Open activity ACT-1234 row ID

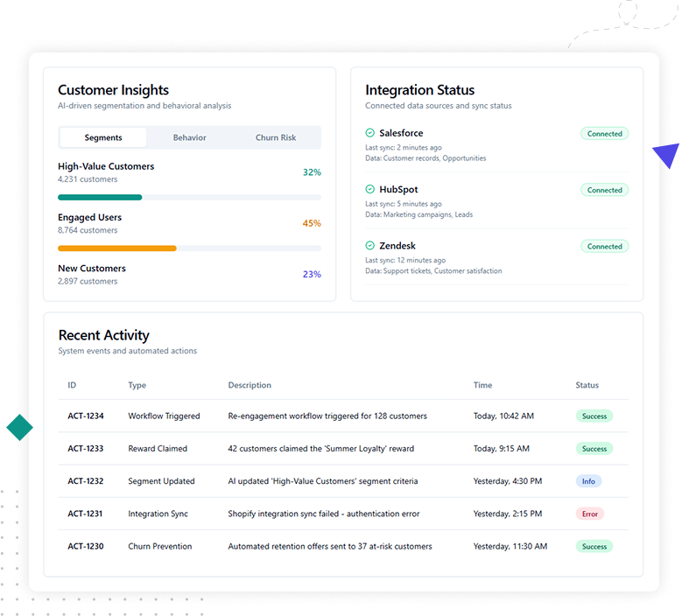(x=86, y=416)
